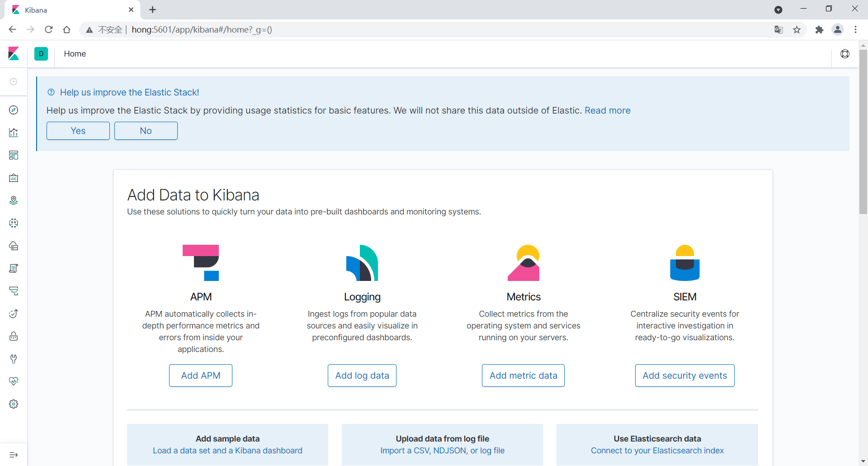Close the Kibana browser tab
The image size is (868, 466).
pyautogui.click(x=131, y=10)
